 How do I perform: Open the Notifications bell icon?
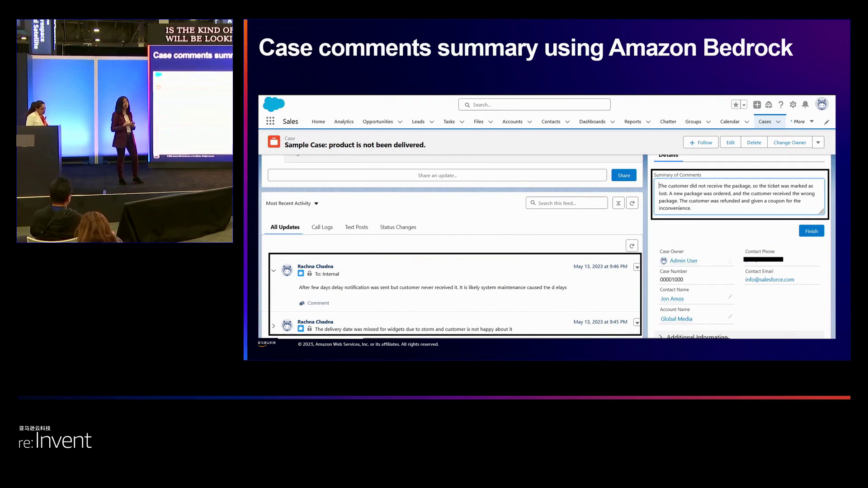pos(805,105)
